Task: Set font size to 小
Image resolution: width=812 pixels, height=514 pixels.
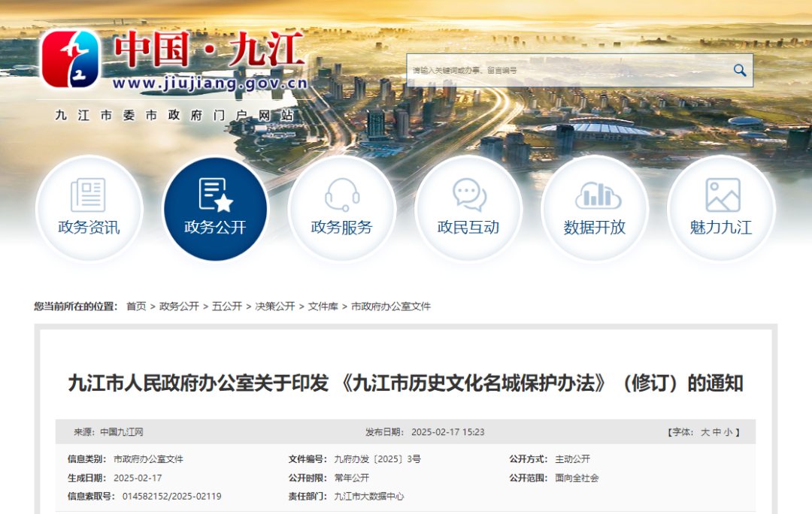Action: click(728, 432)
